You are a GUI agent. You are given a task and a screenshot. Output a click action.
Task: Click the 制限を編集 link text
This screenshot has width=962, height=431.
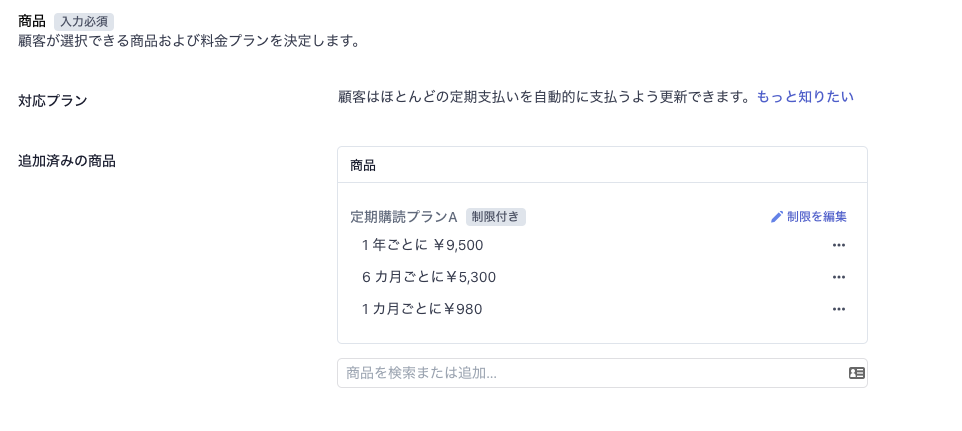817,216
